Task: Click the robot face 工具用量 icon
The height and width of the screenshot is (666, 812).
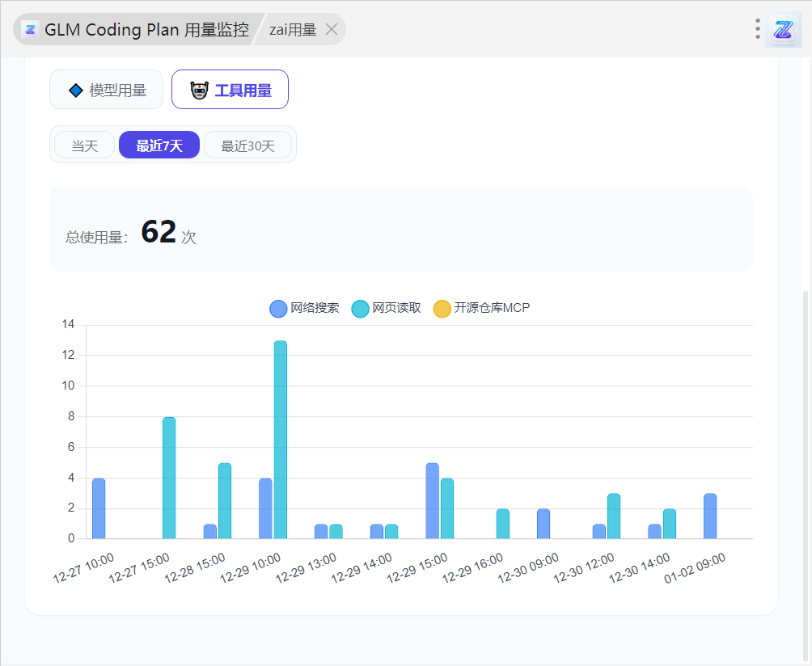Action: (x=199, y=91)
